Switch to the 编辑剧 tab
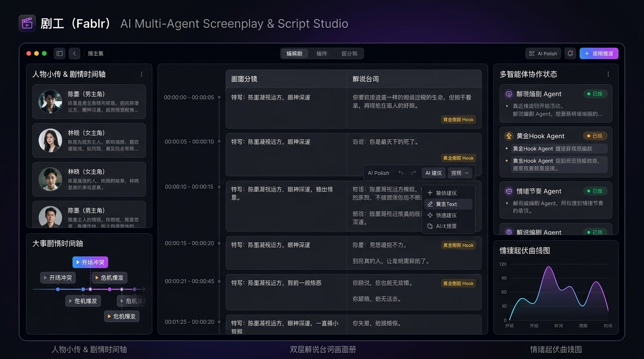This screenshot has width=644, height=359. (294, 54)
